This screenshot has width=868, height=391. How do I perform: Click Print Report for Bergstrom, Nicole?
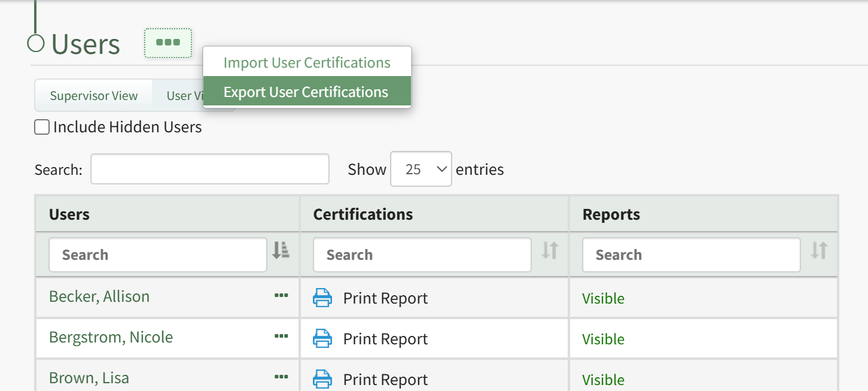tap(385, 339)
